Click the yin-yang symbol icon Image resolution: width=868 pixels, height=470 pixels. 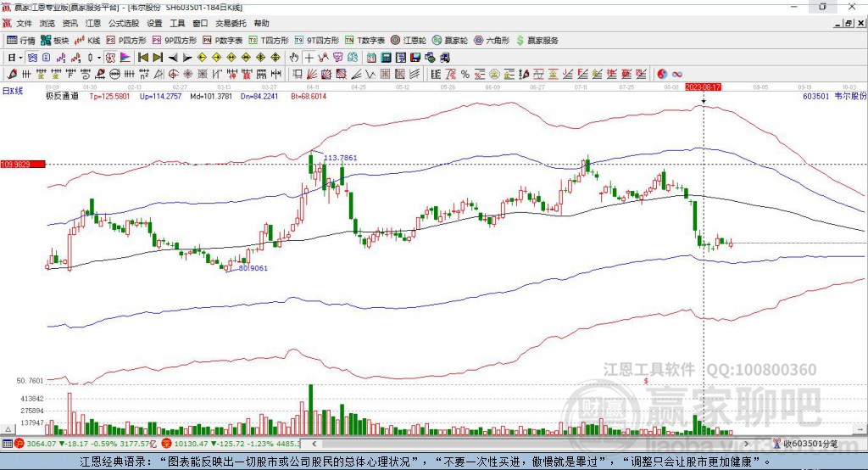click(662, 75)
